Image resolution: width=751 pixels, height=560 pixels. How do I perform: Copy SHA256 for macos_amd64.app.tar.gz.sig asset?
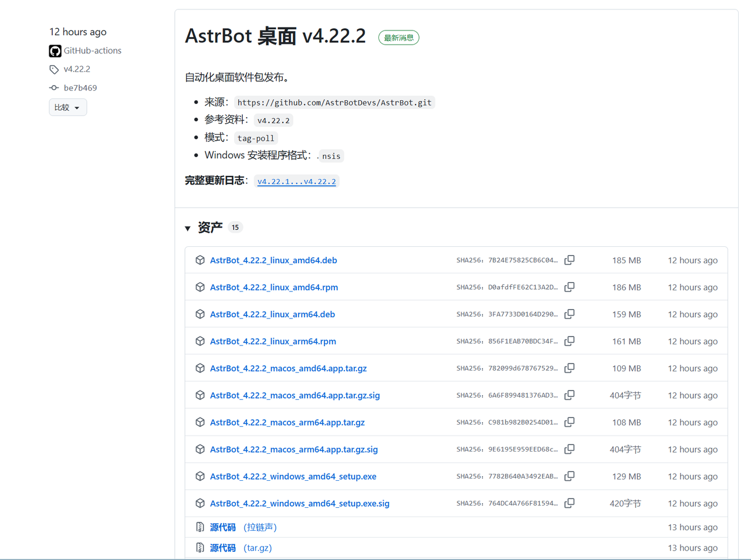click(569, 395)
